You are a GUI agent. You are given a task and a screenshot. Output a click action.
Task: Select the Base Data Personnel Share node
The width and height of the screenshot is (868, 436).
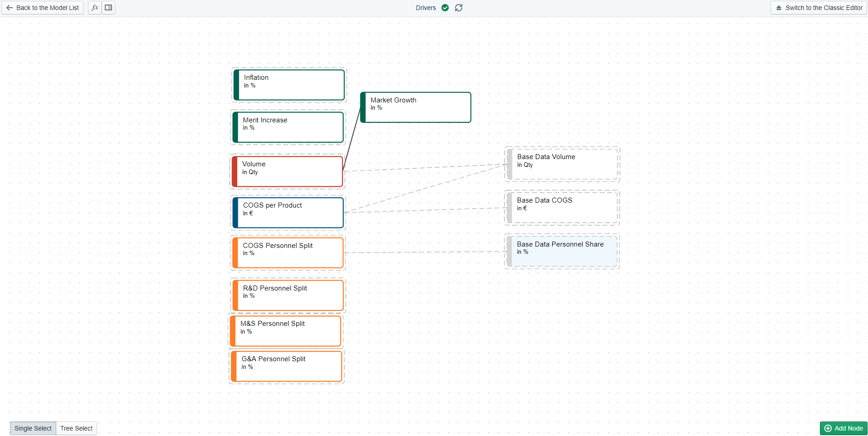click(x=562, y=252)
